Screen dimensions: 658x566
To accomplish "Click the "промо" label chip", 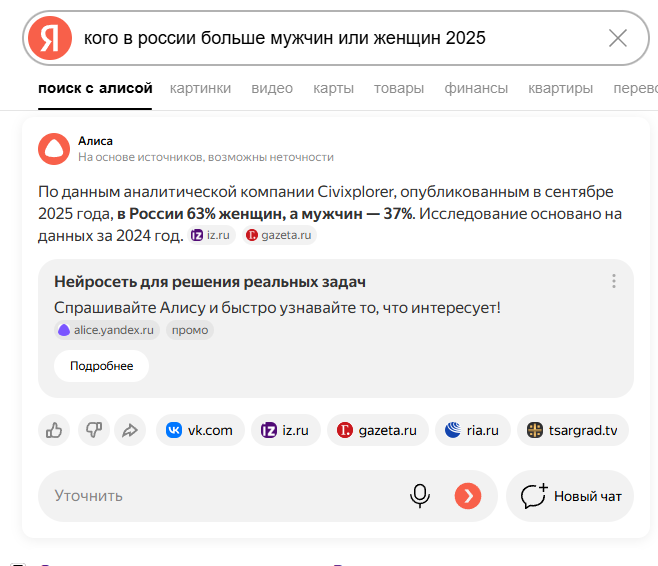I will coord(190,330).
